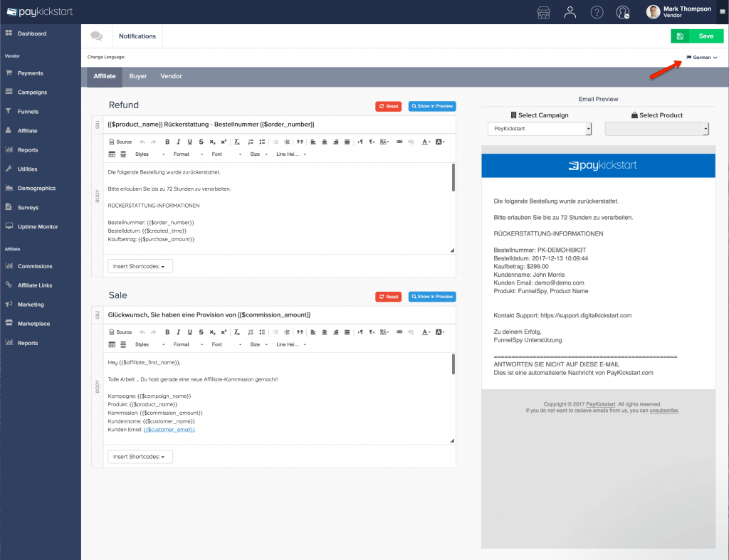Open the hamburger menu next to Mark Thompson
729x560 pixels.
[722, 12]
